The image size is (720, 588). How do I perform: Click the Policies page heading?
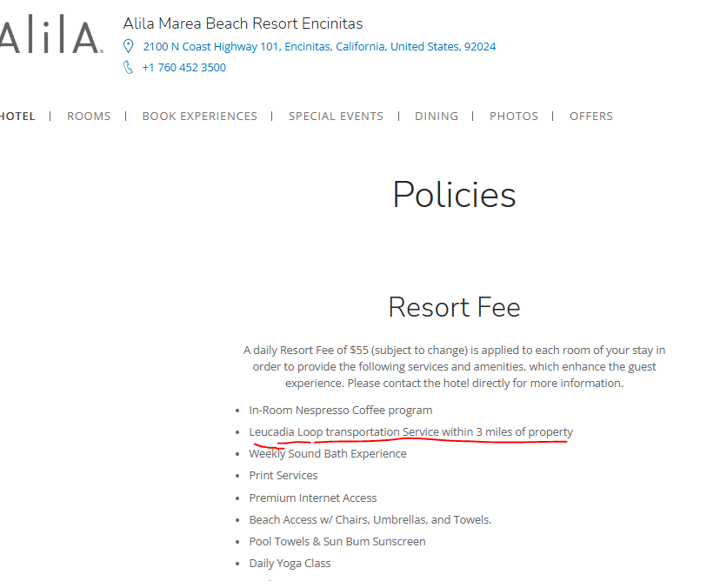coord(455,195)
